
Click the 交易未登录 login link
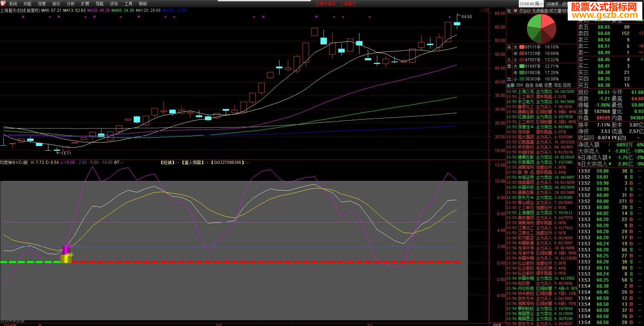point(326,4)
